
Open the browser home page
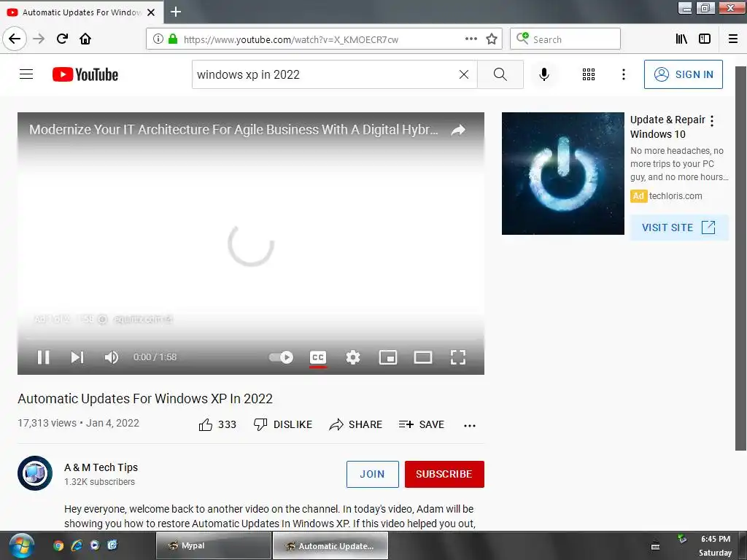click(x=85, y=39)
